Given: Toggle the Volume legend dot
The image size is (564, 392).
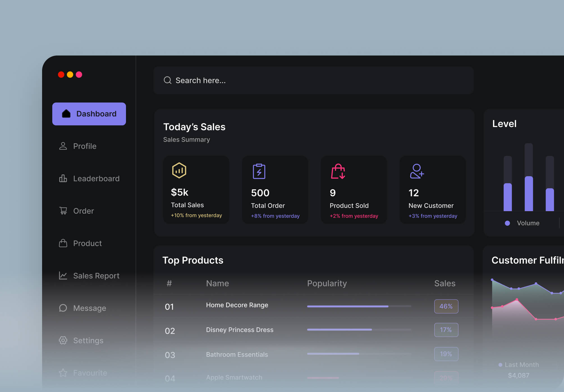Looking at the screenshot, I should (x=507, y=223).
